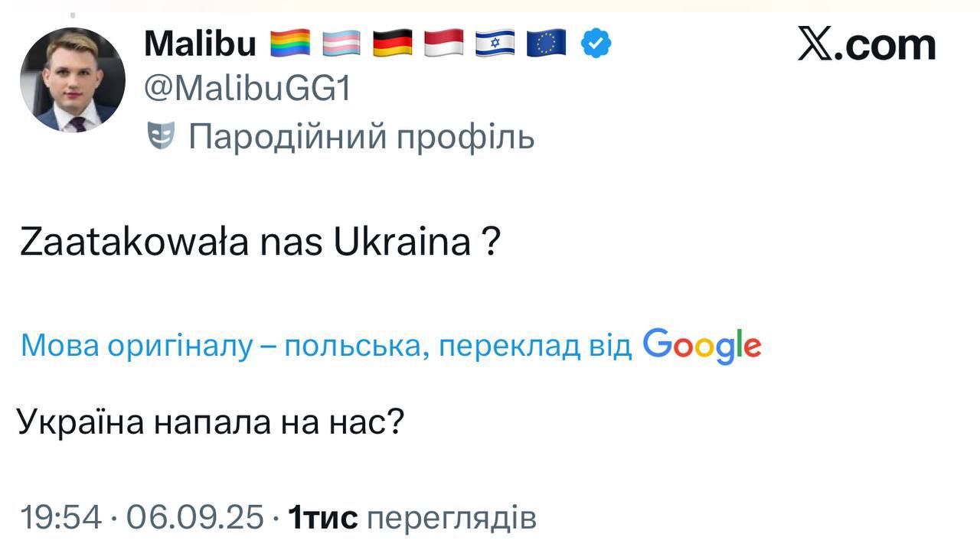Click the Мова оригіналу – польська translation notice

326,346
